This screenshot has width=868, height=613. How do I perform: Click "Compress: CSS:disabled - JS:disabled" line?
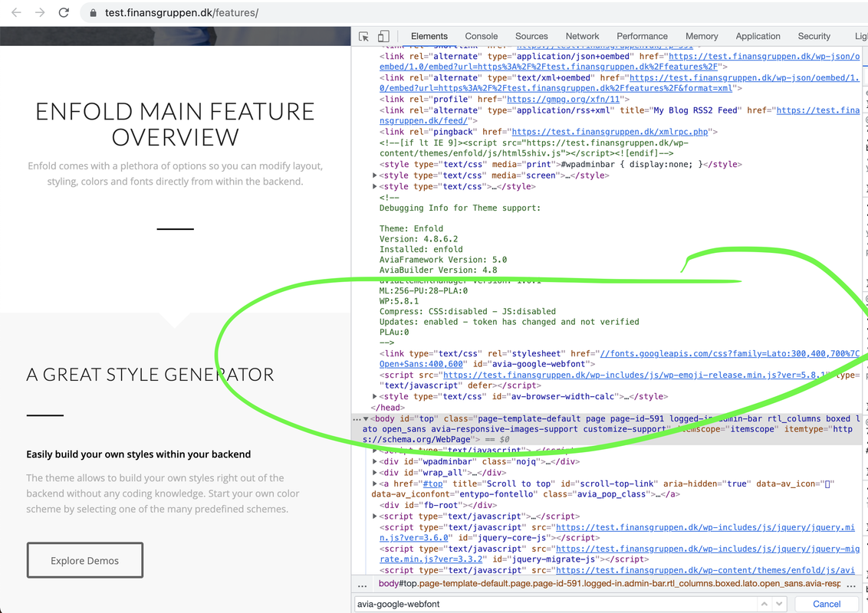coord(467,311)
